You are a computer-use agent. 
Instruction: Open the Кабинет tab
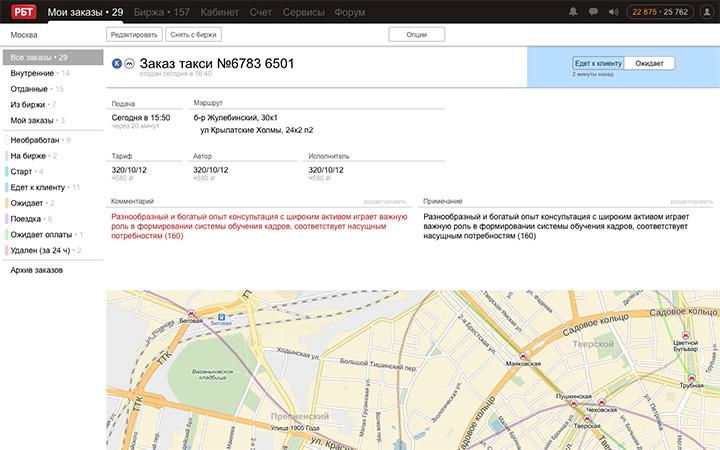point(219,12)
